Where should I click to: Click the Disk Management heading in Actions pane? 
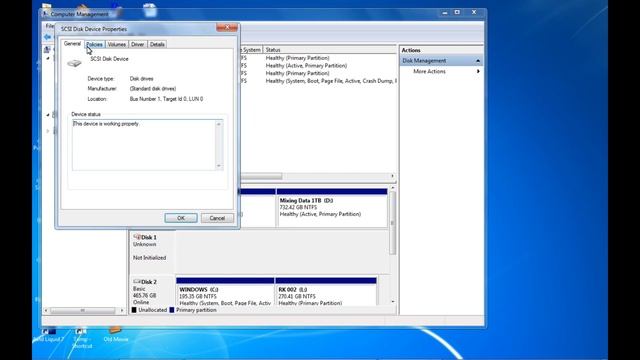[x=424, y=61]
